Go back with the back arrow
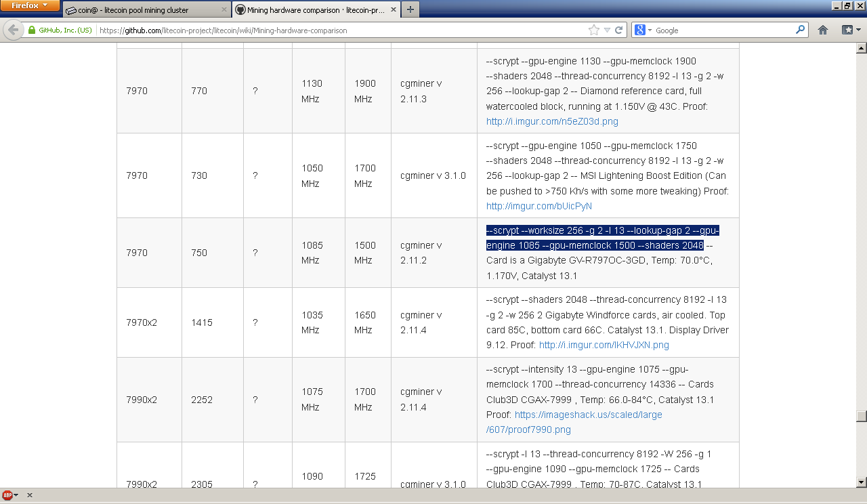 click(13, 30)
